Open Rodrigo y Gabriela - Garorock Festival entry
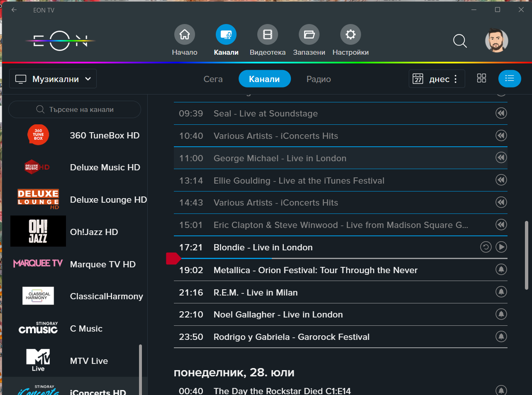Viewport: 532px width, 395px height. (x=340, y=337)
